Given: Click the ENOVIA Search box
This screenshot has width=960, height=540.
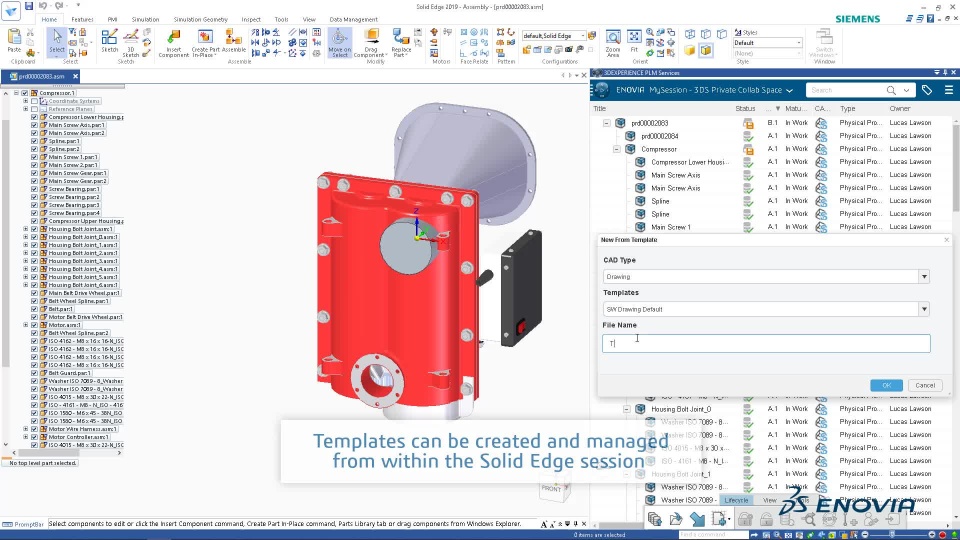Looking at the screenshot, I should coord(846,90).
